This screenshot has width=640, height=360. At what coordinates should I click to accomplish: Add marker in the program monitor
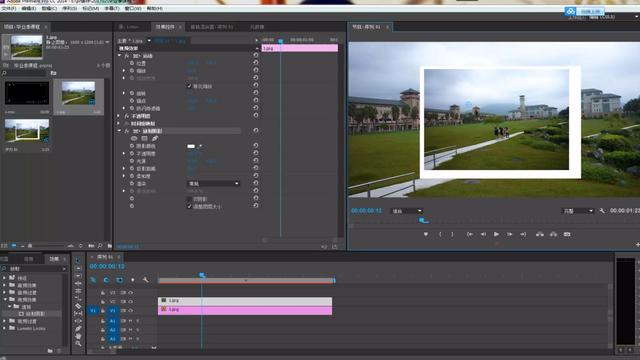click(x=426, y=234)
